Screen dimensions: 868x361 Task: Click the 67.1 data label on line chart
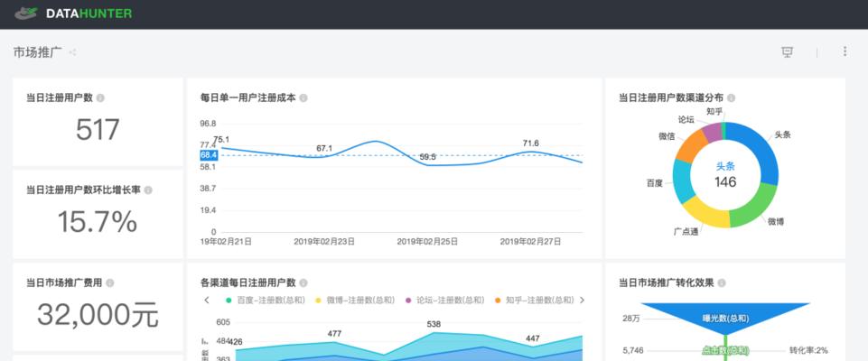(324, 148)
